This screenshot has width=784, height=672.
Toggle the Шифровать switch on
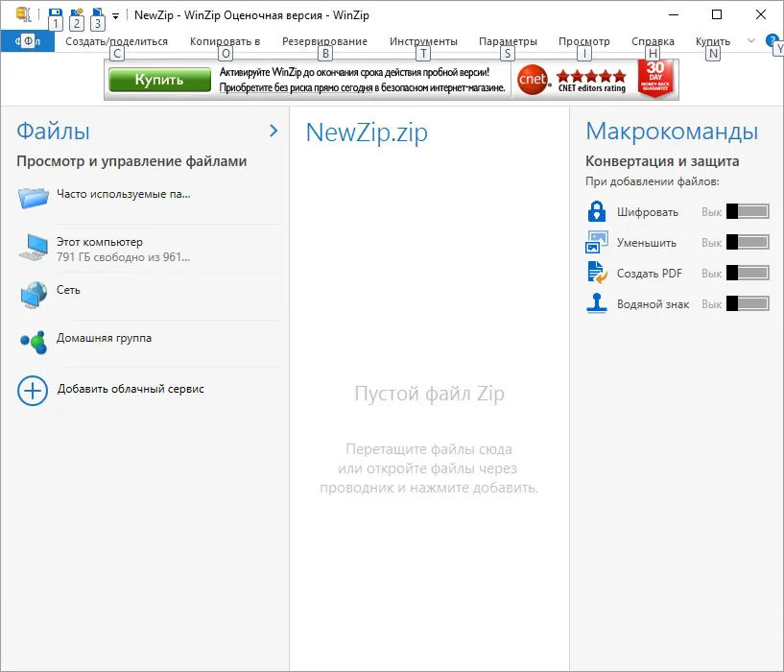coord(748,211)
